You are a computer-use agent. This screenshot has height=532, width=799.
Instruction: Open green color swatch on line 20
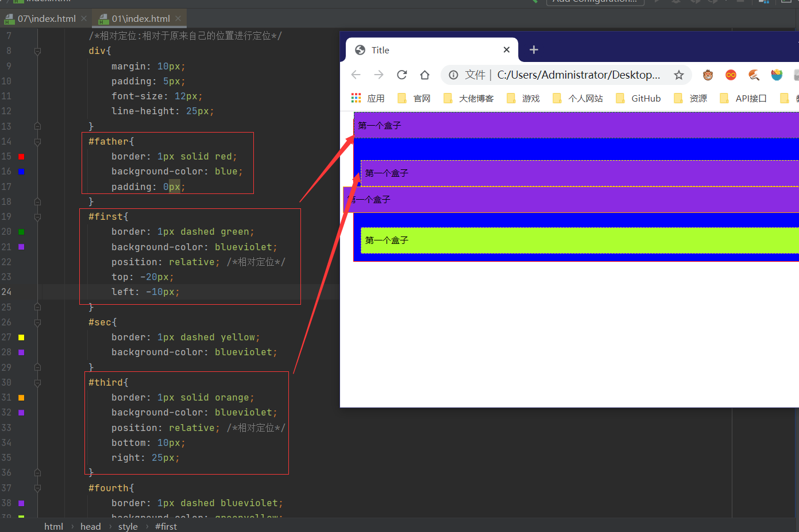[21, 232]
